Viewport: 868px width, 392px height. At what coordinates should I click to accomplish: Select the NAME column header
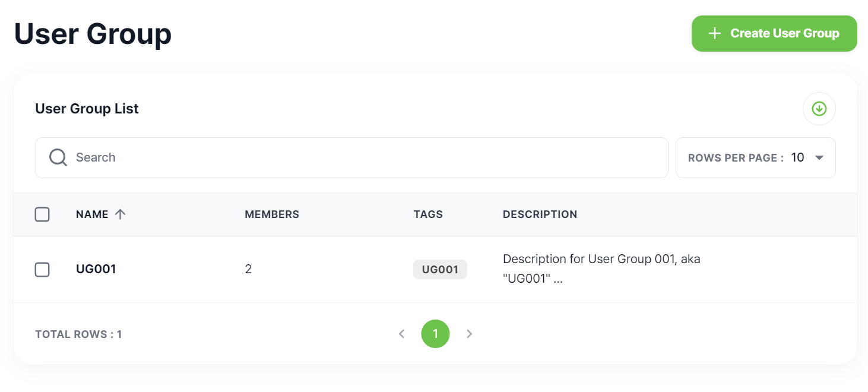pos(92,214)
